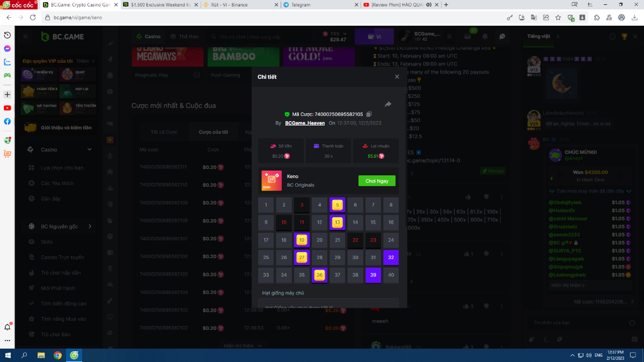Open browser history in the sidebar

point(8,35)
